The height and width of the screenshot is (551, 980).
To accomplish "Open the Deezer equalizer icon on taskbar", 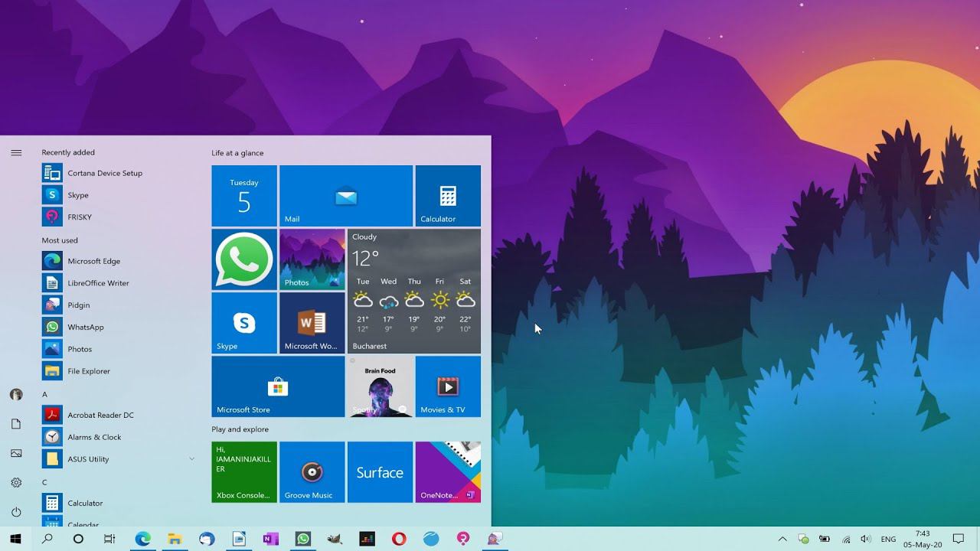I will 367,539.
